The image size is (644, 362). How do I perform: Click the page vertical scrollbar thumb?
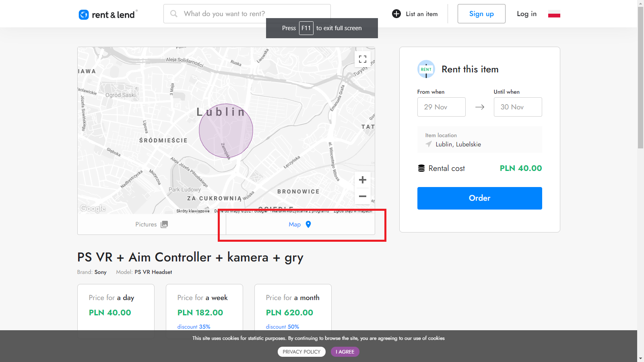[x=641, y=78]
